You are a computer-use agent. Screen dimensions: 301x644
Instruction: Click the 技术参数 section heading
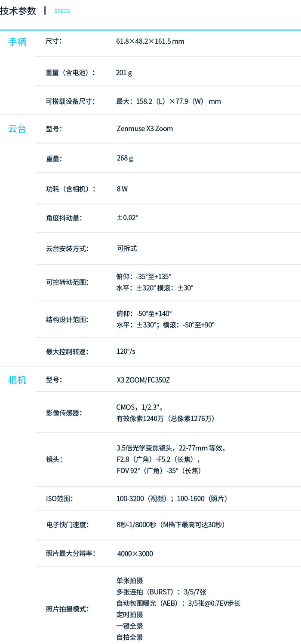(x=18, y=11)
